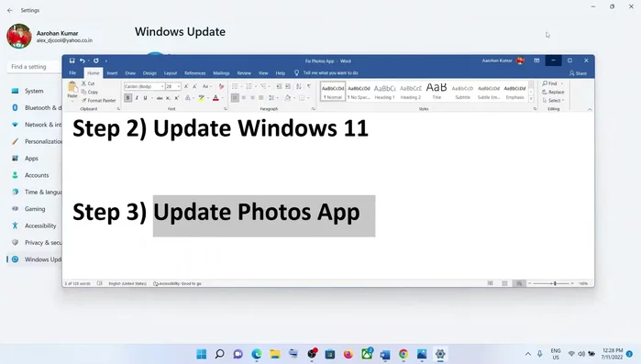
Task: Click the red font color button
Action: point(216,98)
